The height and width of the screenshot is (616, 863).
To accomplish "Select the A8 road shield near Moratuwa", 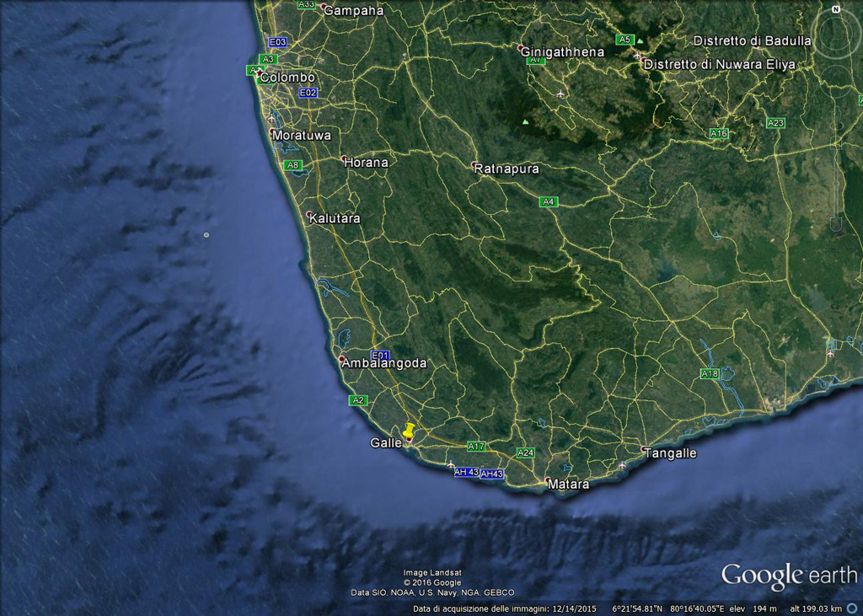I will [x=292, y=165].
